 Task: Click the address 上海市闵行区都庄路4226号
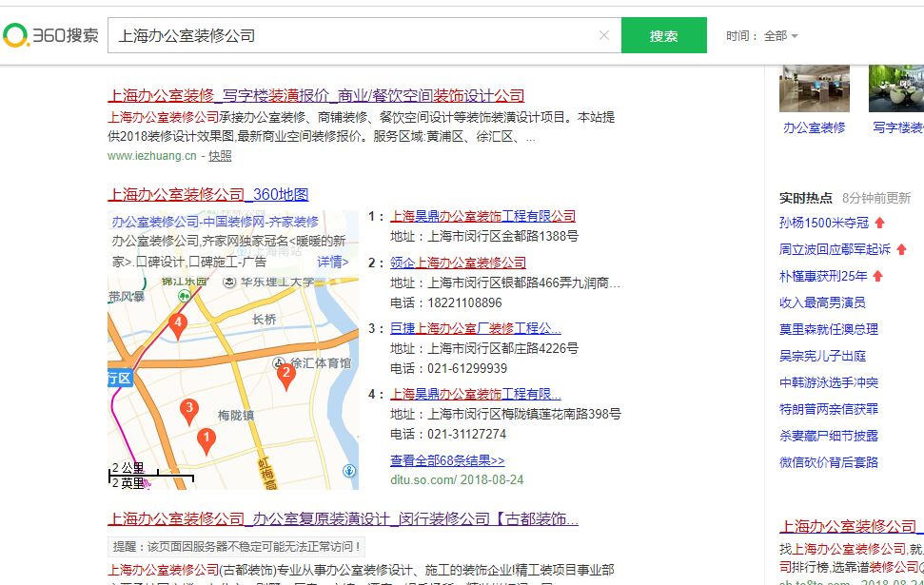(502, 348)
